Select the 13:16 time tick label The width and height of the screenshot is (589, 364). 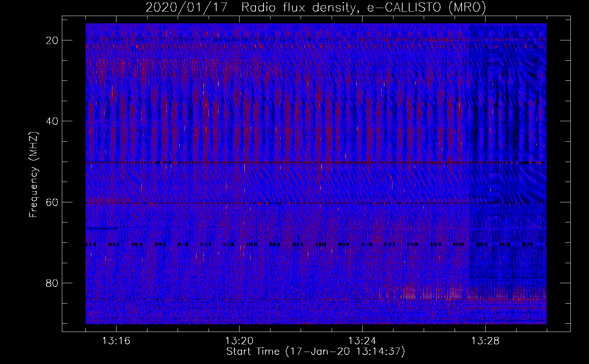(116, 341)
